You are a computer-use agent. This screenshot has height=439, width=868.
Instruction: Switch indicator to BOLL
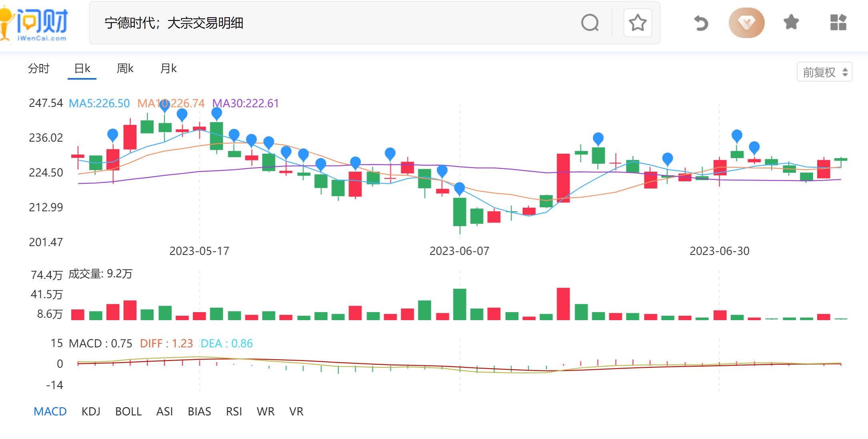pos(128,411)
